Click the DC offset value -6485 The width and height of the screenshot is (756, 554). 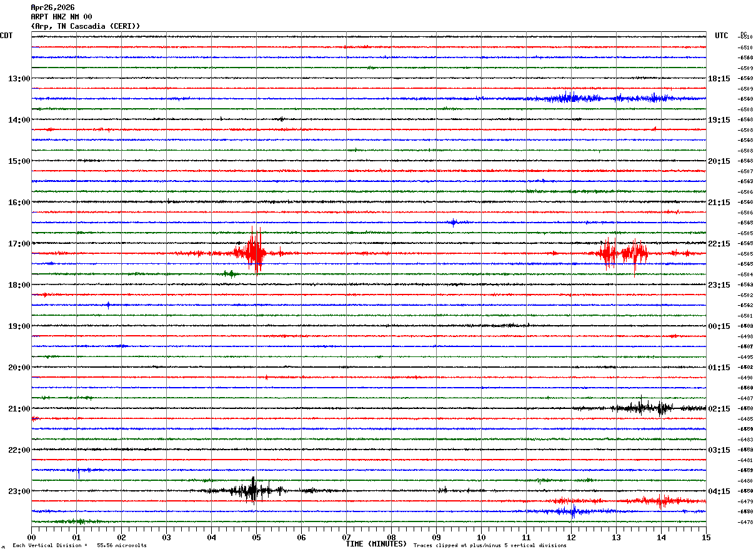(x=746, y=419)
